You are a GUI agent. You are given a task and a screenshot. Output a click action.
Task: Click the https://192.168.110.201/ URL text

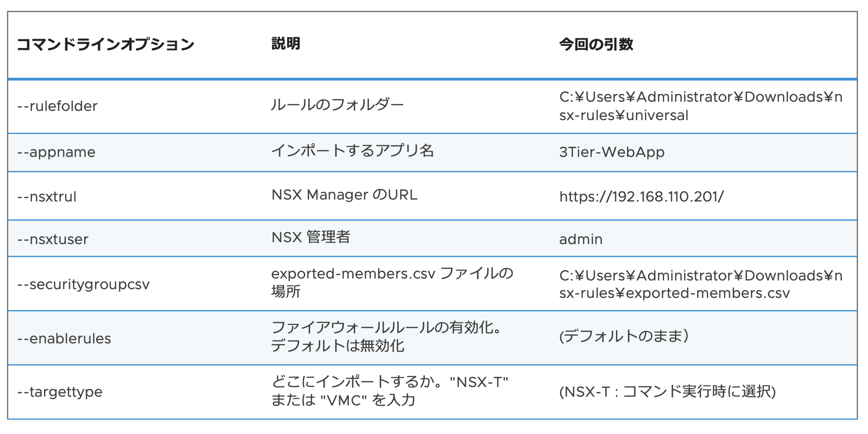[x=642, y=197]
